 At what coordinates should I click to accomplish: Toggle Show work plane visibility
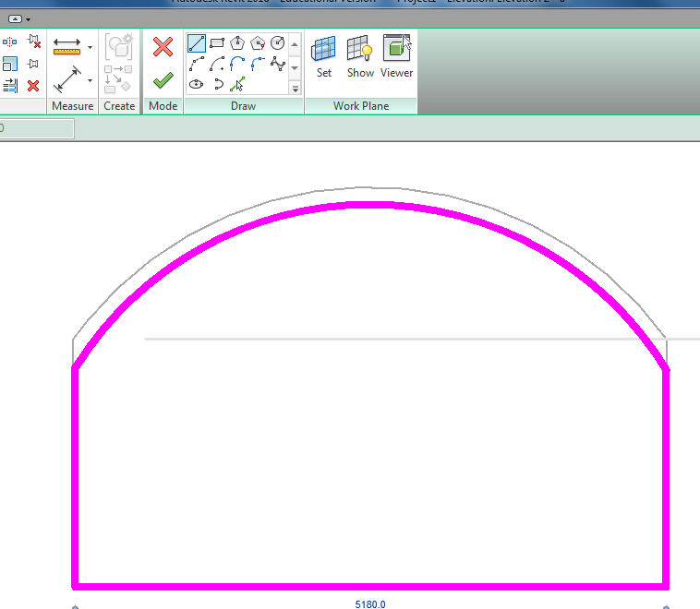(x=360, y=56)
